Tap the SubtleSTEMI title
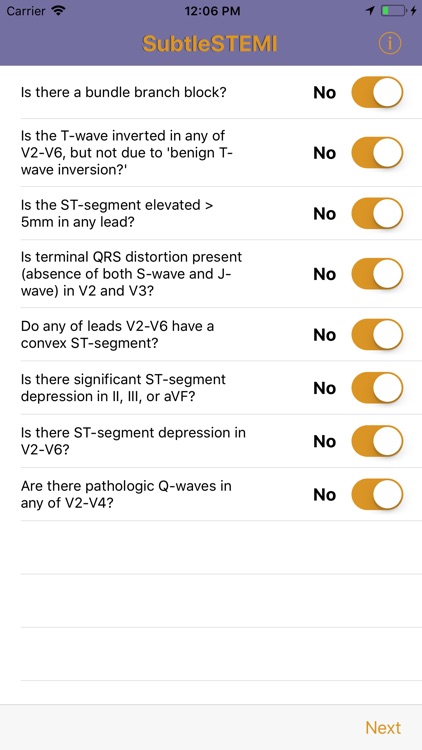This screenshot has height=750, width=422. click(210, 44)
